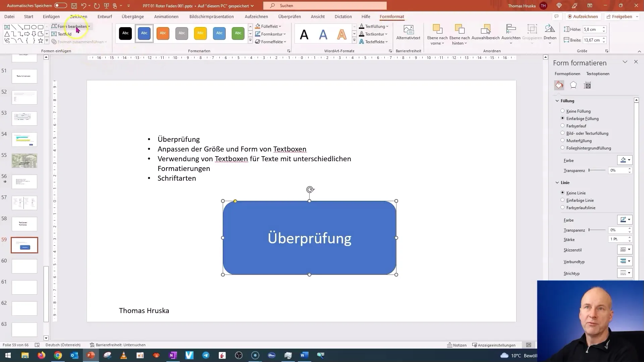This screenshot has width=644, height=362.
Task: Open Effekte pentagon icon in pane
Action: (573, 85)
